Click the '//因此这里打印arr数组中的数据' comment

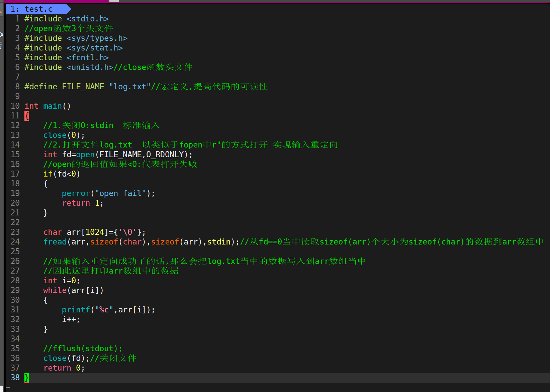coord(111,271)
